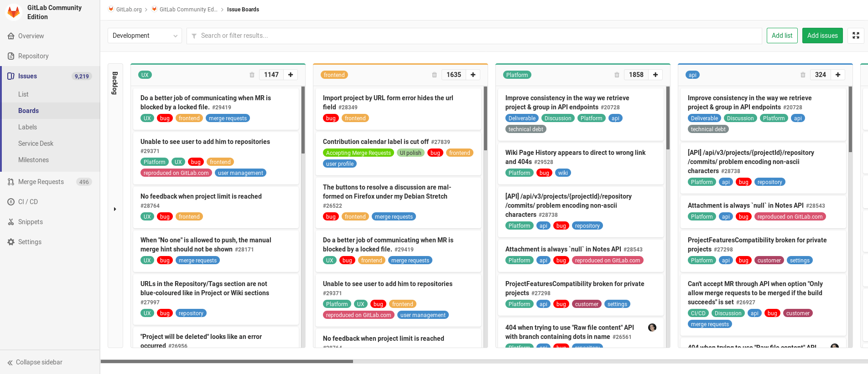Click the Add list button

point(782,36)
